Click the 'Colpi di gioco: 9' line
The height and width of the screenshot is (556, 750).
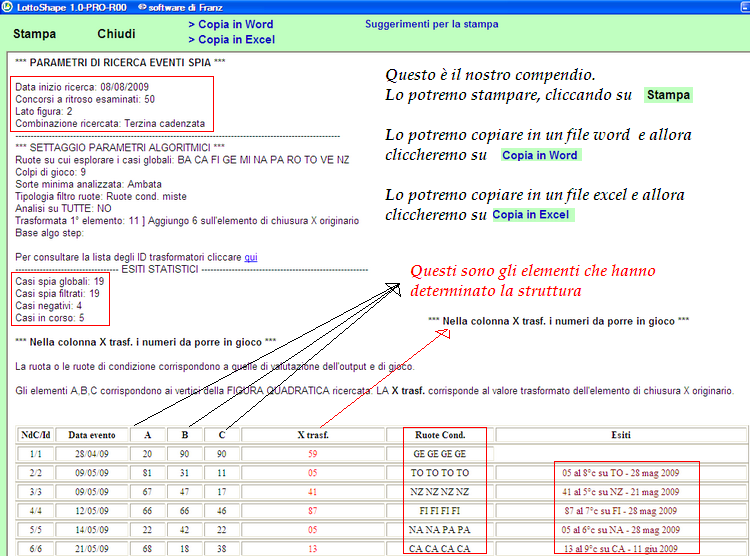(x=50, y=172)
